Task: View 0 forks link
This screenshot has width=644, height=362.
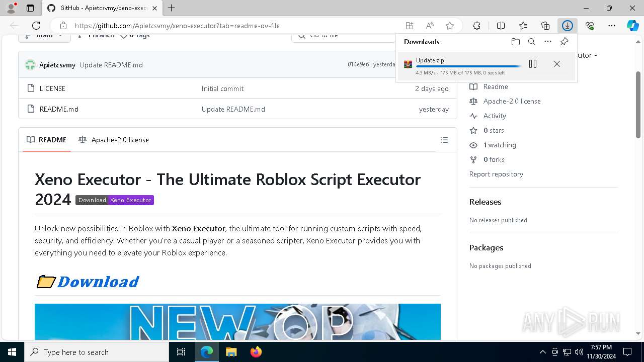Action: pyautogui.click(x=488, y=159)
